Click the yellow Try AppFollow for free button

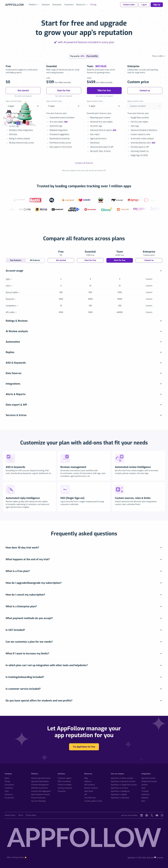tap(84, 747)
